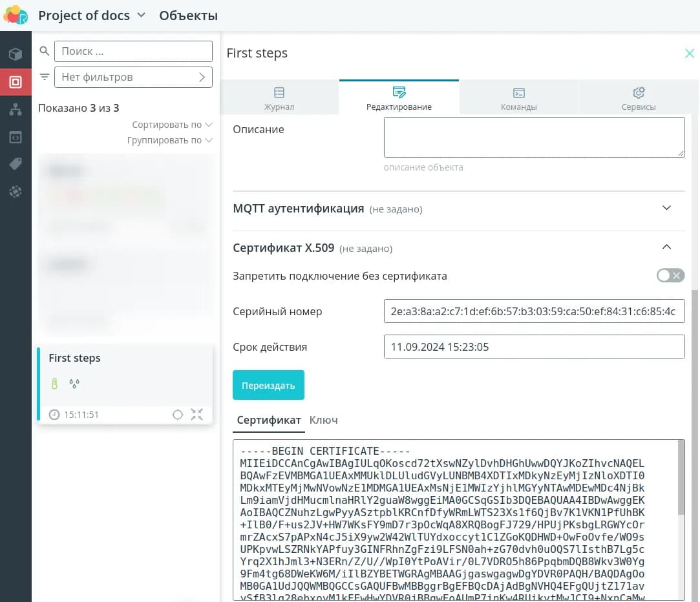Click the Поиск search field

[133, 51]
